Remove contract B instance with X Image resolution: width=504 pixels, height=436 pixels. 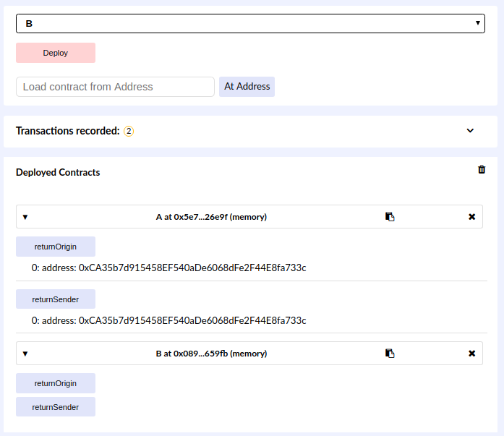(x=471, y=354)
